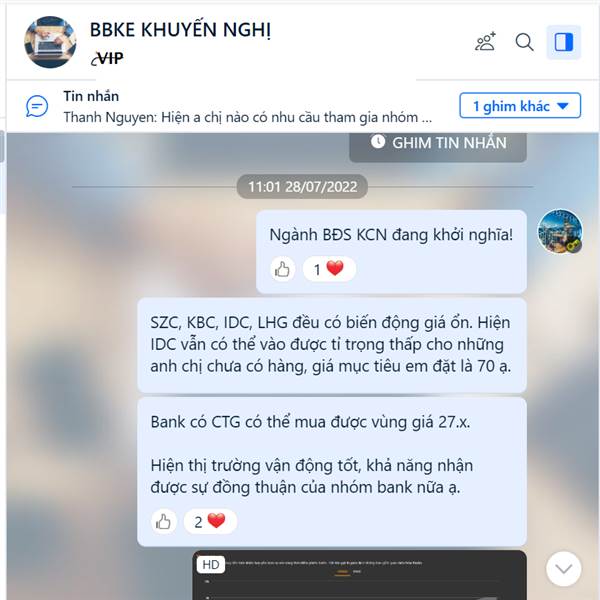View the 1 heart reaction count
This screenshot has width=600, height=600.
(x=329, y=269)
